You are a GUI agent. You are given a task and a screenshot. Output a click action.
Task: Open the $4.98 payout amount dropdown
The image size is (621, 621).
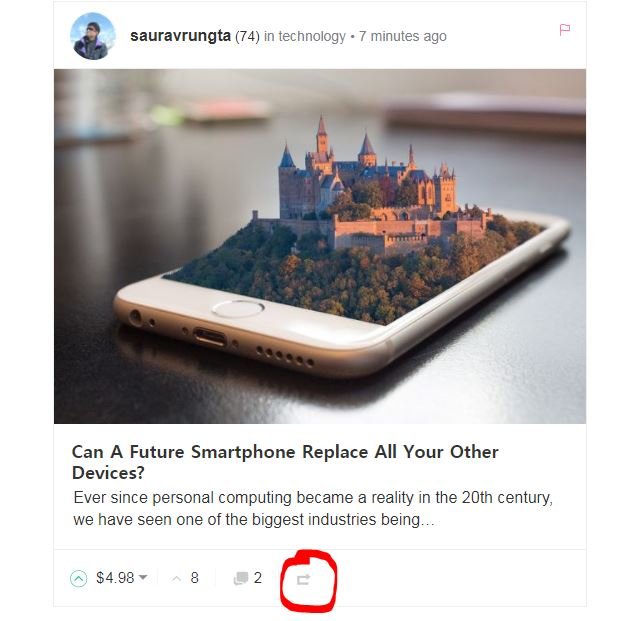[122, 578]
